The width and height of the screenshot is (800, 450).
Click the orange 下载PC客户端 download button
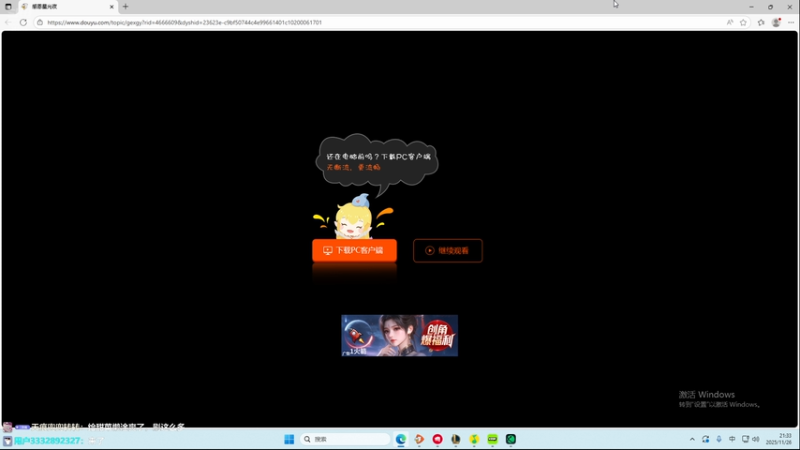[x=354, y=251]
